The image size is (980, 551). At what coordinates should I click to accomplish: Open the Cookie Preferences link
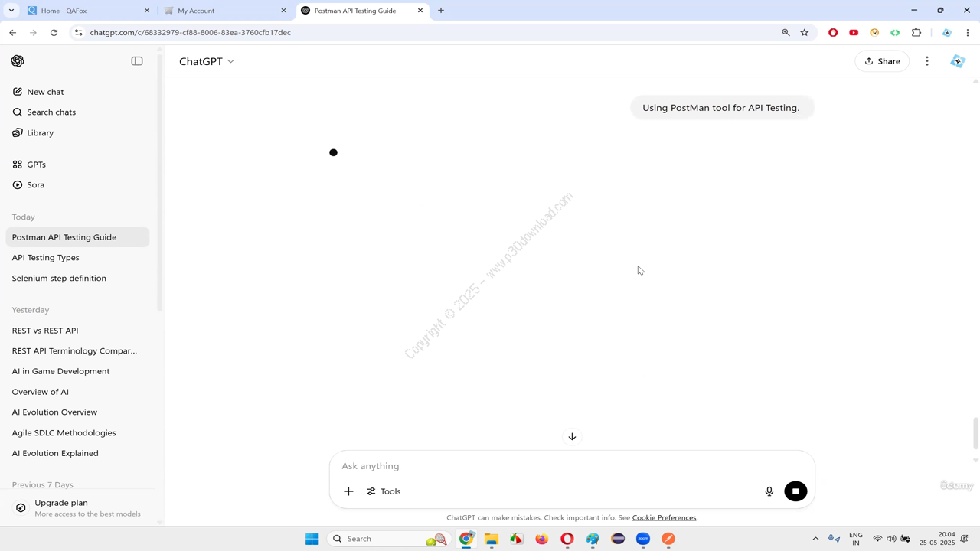664,518
